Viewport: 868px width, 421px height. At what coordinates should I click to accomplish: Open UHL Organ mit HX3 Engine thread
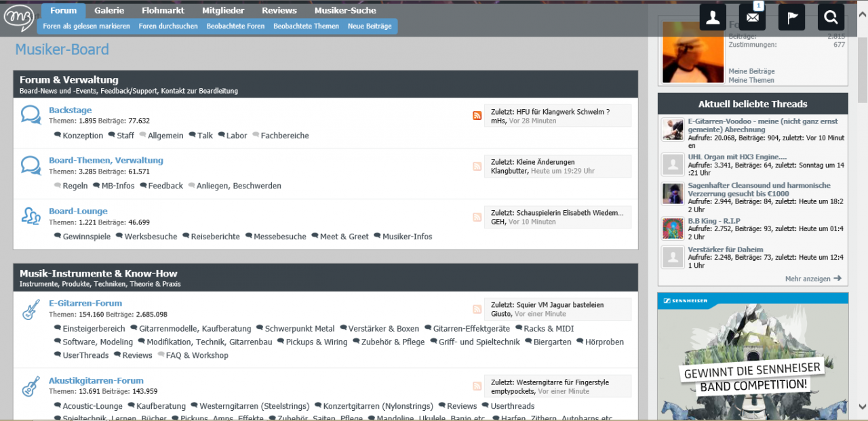tap(737, 157)
